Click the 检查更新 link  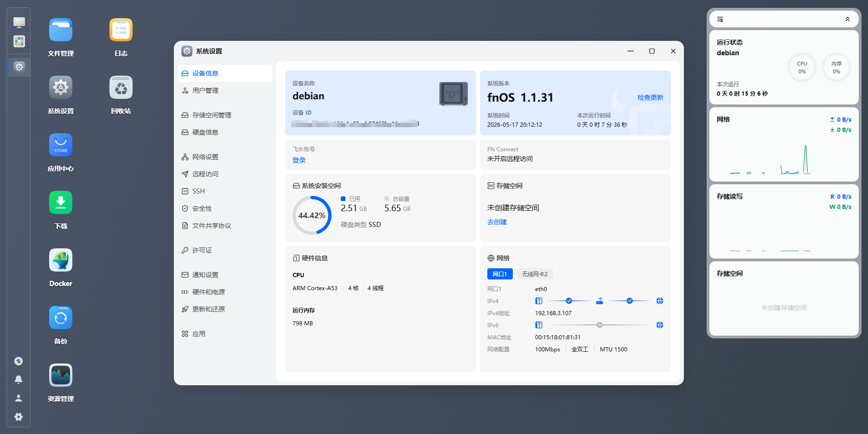tap(650, 97)
